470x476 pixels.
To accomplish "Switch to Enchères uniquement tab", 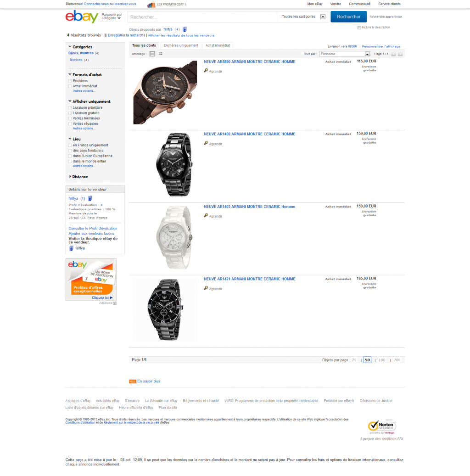I will (181, 45).
